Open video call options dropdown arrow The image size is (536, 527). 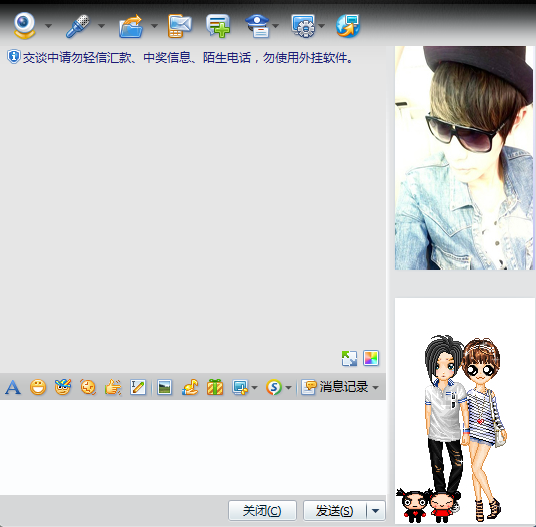49,26
